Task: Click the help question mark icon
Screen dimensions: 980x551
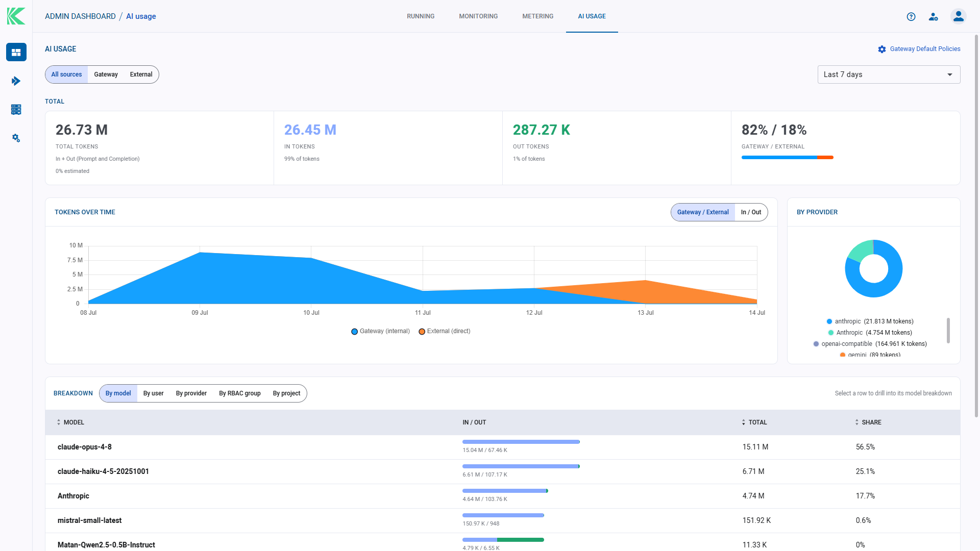Action: (x=911, y=16)
